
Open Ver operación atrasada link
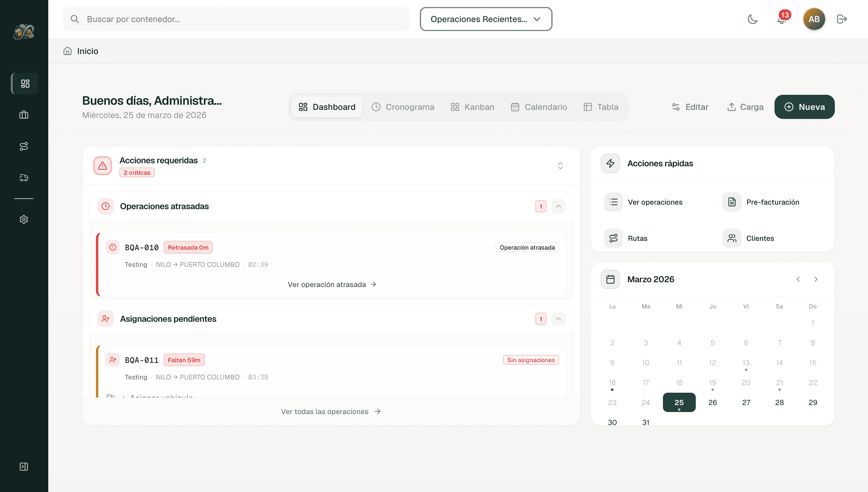tap(332, 285)
